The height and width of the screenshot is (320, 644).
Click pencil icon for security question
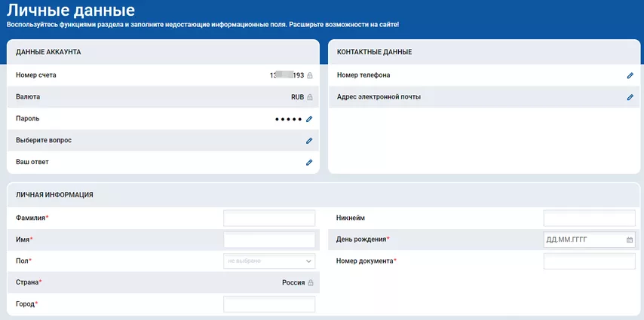pos(309,141)
